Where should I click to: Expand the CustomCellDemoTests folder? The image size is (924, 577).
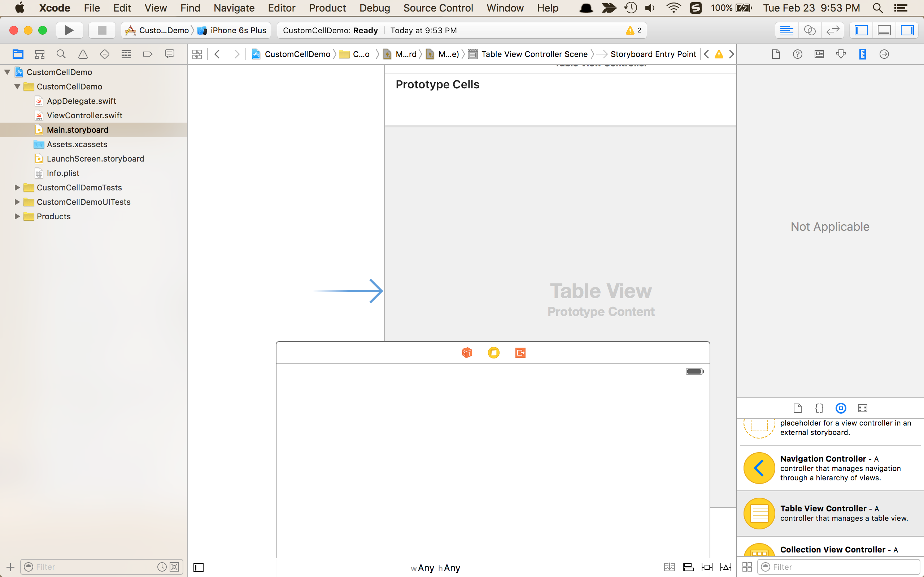pyautogui.click(x=17, y=188)
